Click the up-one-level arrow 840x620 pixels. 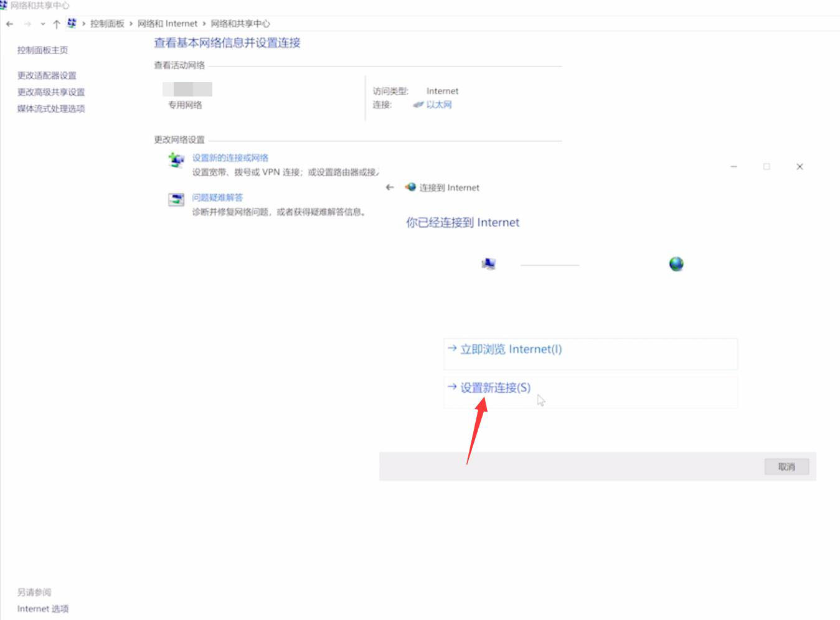[56, 24]
